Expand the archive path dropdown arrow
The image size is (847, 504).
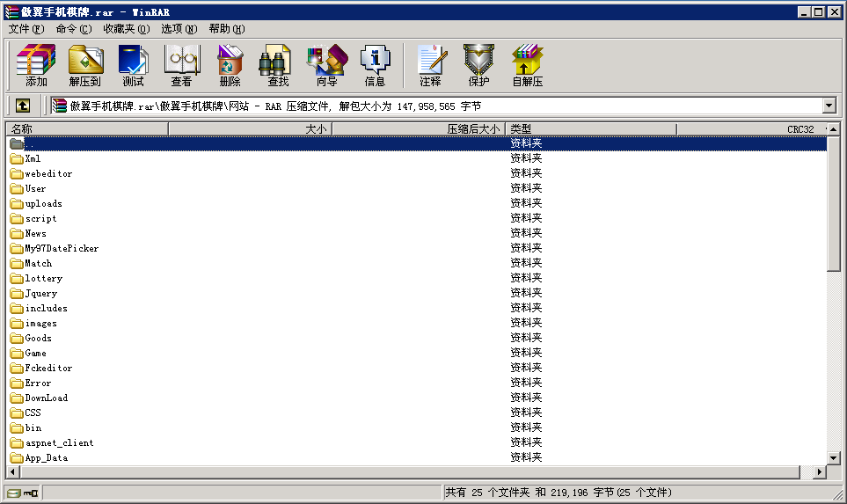click(829, 106)
